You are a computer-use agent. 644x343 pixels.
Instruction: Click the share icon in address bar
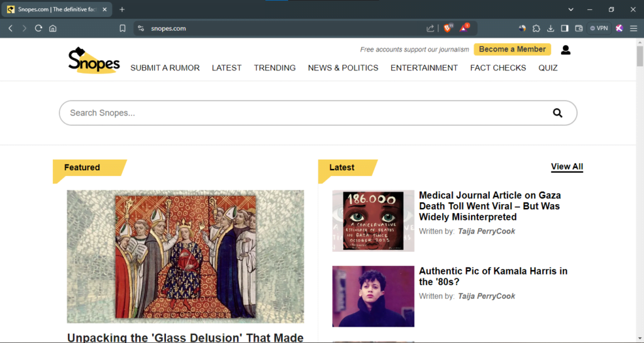tap(430, 28)
